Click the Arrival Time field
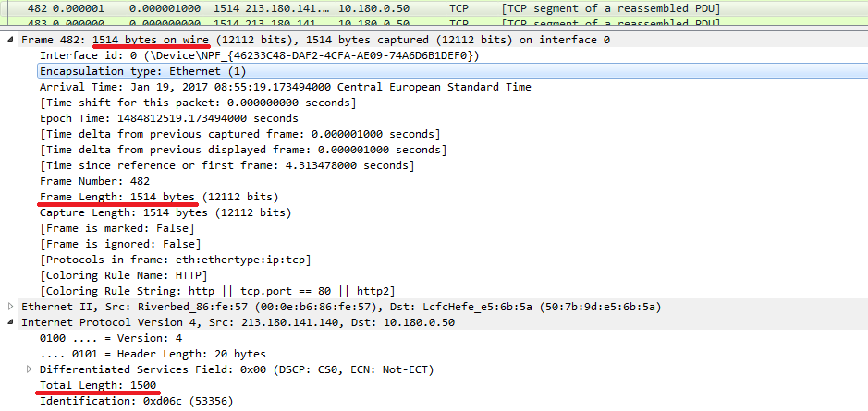This screenshot has width=868, height=411. (x=286, y=87)
